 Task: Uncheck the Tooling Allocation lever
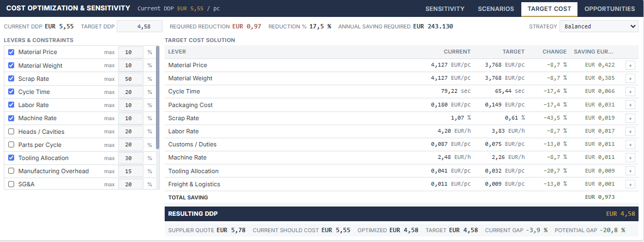point(11,158)
